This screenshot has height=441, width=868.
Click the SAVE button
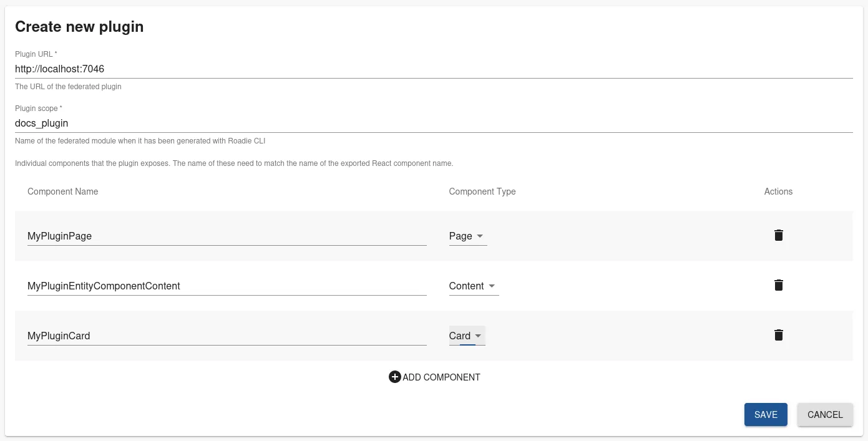(x=766, y=414)
